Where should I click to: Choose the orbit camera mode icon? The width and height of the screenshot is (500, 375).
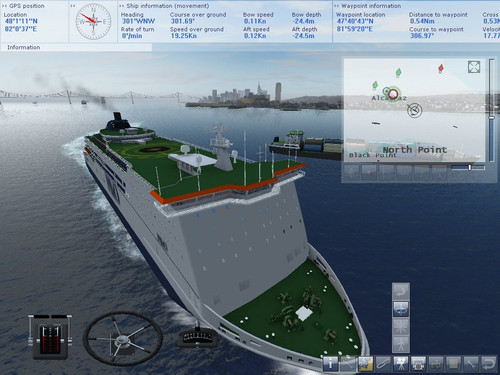(401, 309)
